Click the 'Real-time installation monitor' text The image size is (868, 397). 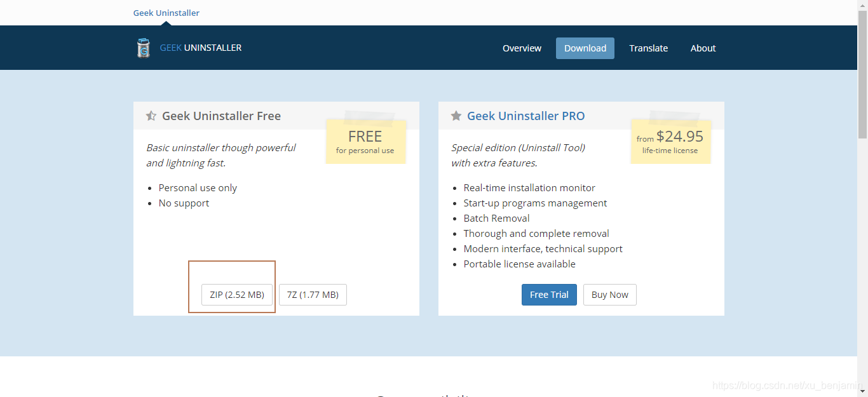pyautogui.click(x=529, y=188)
